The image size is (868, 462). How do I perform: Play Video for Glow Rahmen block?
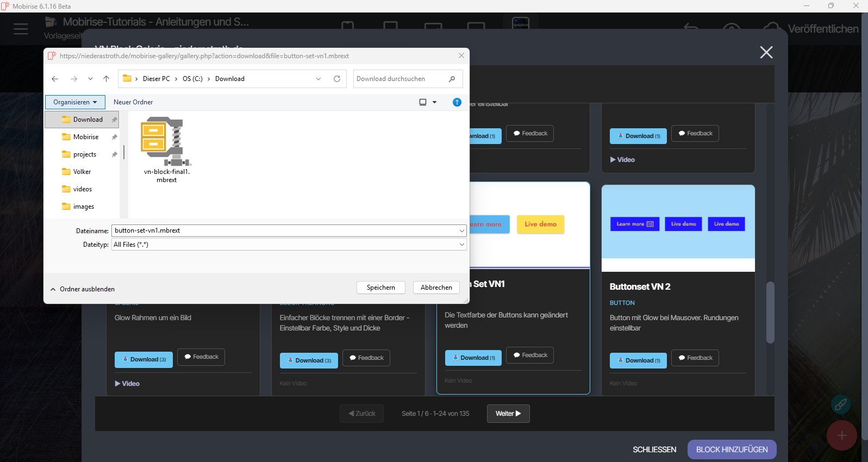point(127,384)
